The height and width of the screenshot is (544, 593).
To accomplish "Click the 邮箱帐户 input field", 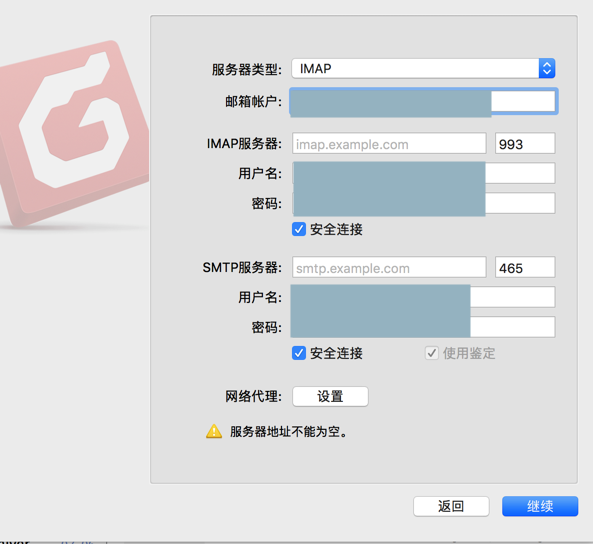I will click(424, 101).
